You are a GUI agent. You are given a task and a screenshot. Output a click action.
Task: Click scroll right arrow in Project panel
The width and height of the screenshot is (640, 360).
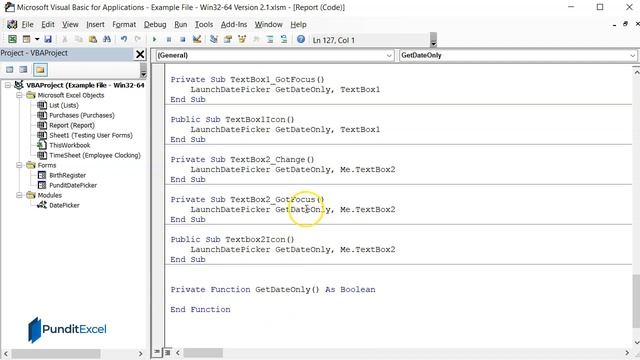click(x=141, y=353)
